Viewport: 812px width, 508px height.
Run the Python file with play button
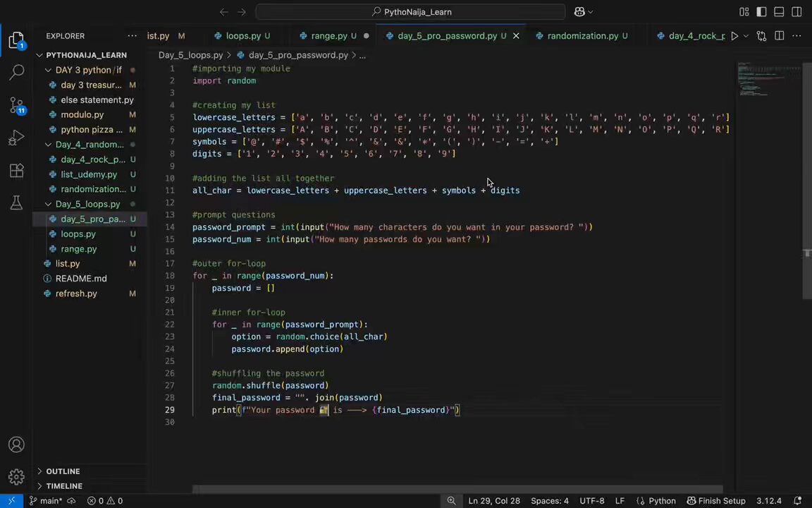tap(734, 36)
